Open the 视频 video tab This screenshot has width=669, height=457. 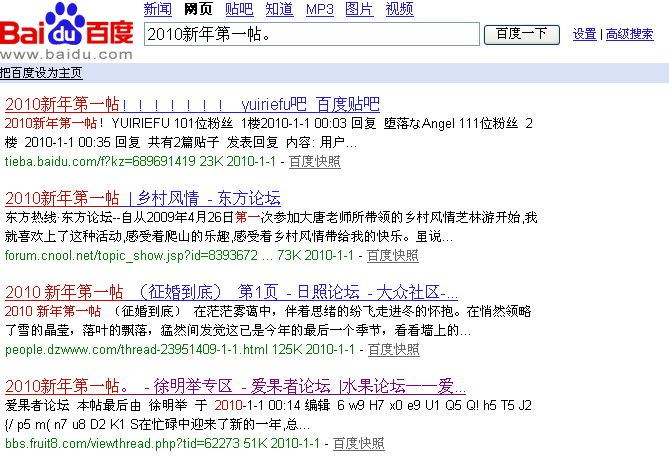[x=399, y=10]
